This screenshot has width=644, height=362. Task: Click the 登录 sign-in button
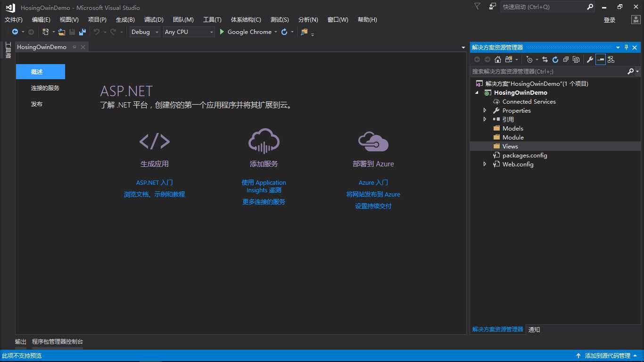[610, 20]
